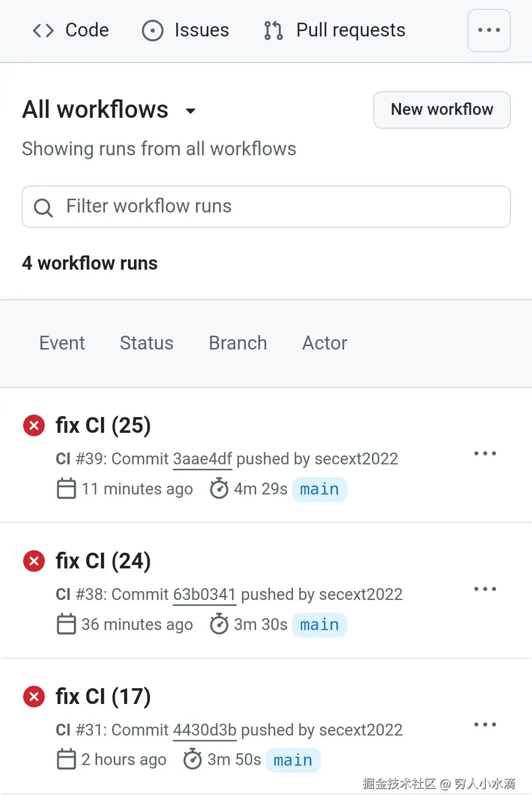Expand the All workflows dropdown arrow
This screenshot has width=532, height=807.
click(x=191, y=111)
